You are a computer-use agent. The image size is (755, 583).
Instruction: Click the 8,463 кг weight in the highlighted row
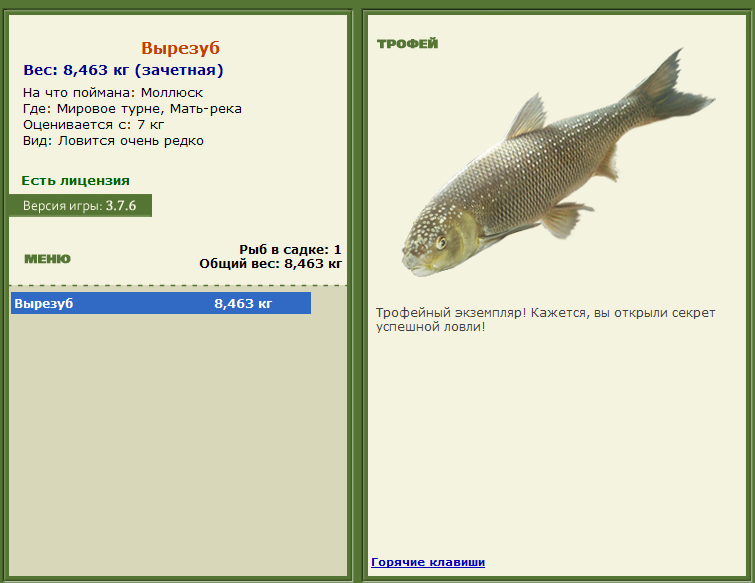pyautogui.click(x=243, y=303)
